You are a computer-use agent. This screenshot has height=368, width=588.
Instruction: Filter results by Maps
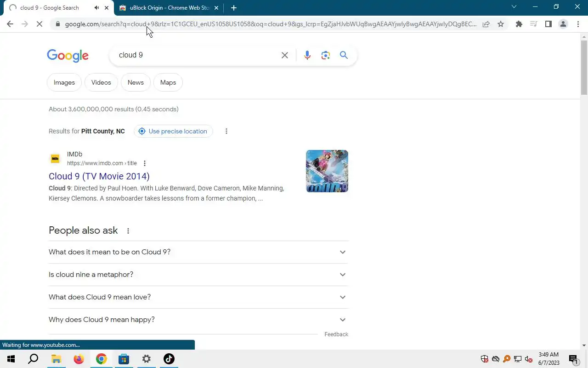[168, 82]
